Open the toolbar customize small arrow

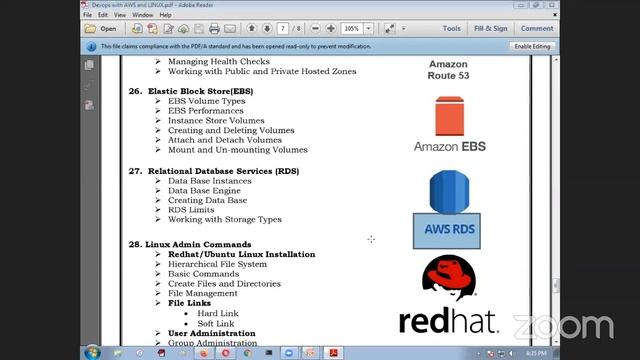[404, 29]
